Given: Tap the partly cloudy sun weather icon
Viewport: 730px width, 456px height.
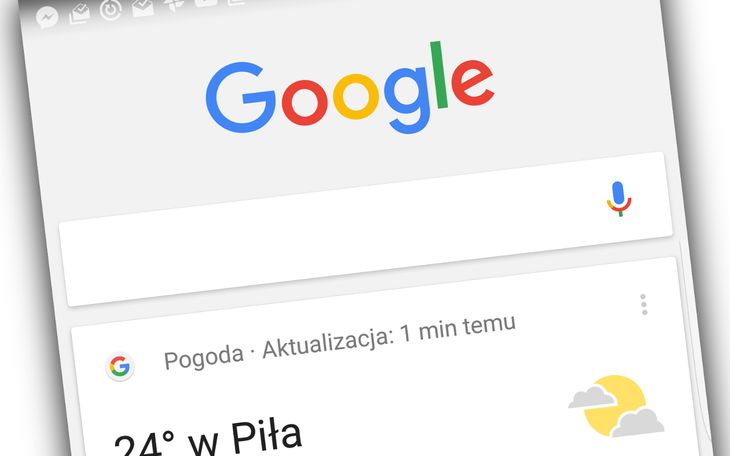Looking at the screenshot, I should 615,406.
